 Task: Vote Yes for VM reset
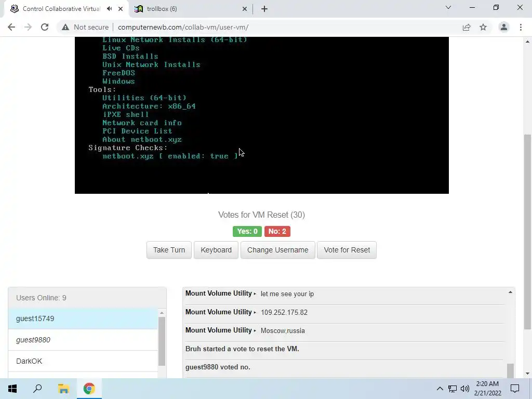click(247, 231)
